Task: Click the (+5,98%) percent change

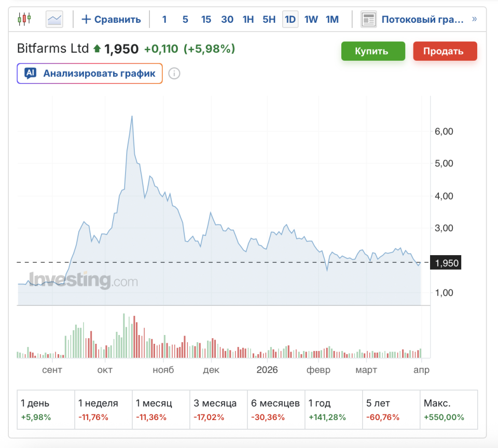Action: point(209,49)
